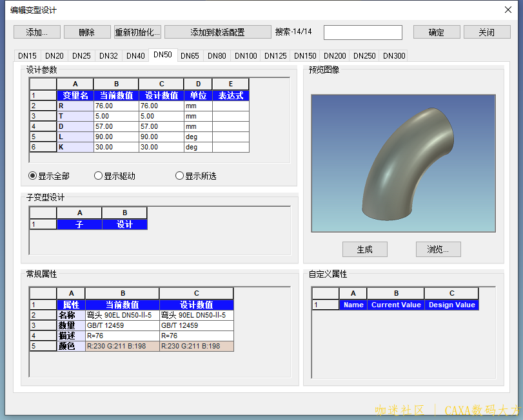
Task: Switch to the DN250 tab
Action: point(364,55)
